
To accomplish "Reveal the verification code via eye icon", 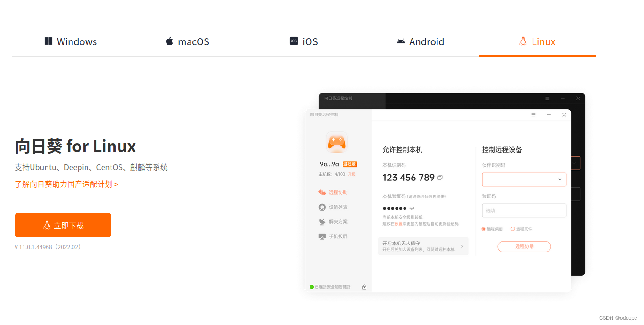I will tap(412, 208).
